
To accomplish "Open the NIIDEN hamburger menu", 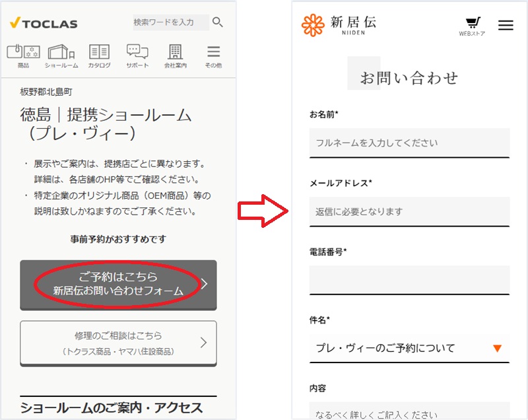I will (506, 25).
